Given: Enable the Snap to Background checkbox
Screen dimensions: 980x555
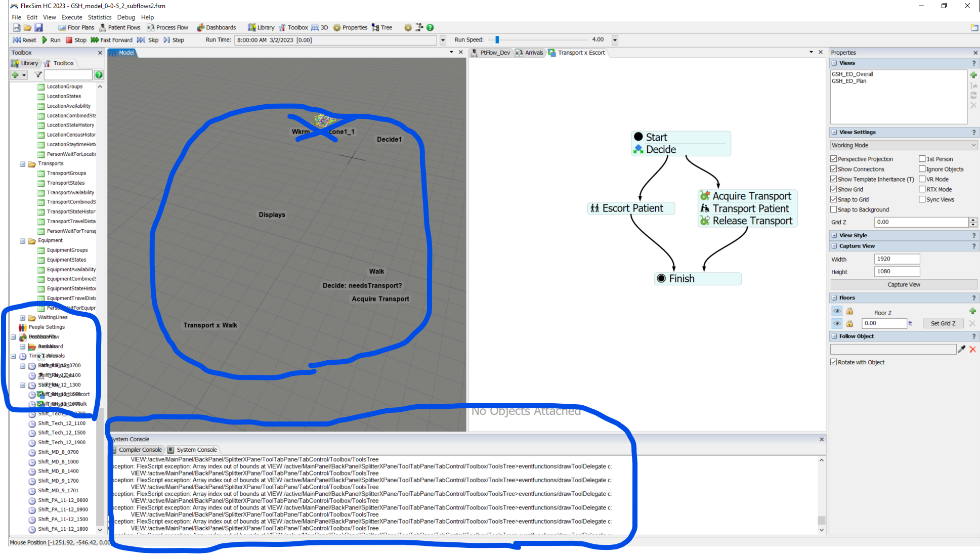Looking at the screenshot, I should [834, 209].
